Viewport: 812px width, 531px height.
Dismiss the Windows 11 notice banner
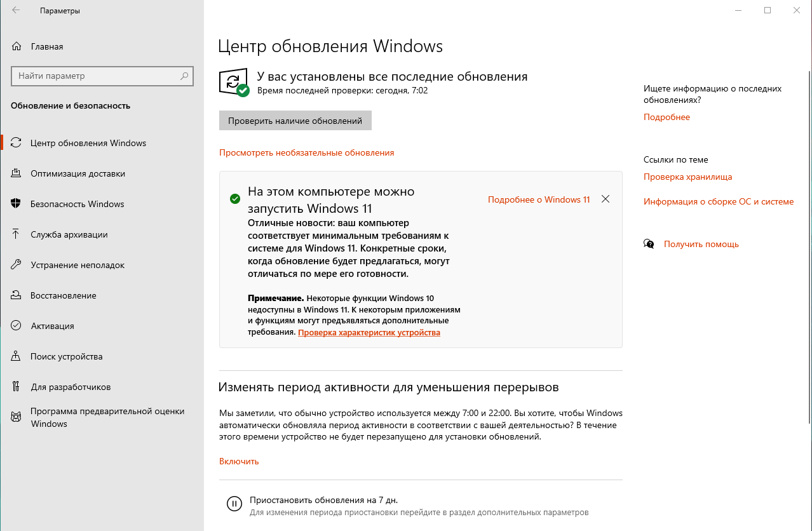coord(605,199)
